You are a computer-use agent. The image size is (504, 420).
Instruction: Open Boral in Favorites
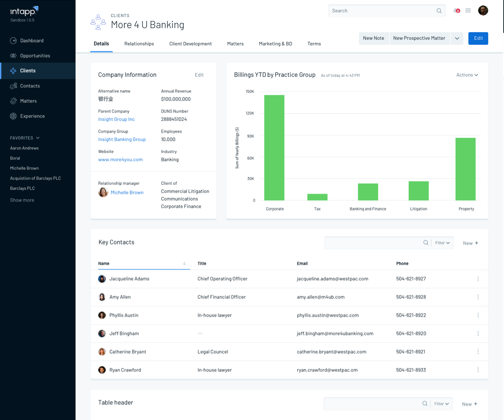[x=15, y=158]
